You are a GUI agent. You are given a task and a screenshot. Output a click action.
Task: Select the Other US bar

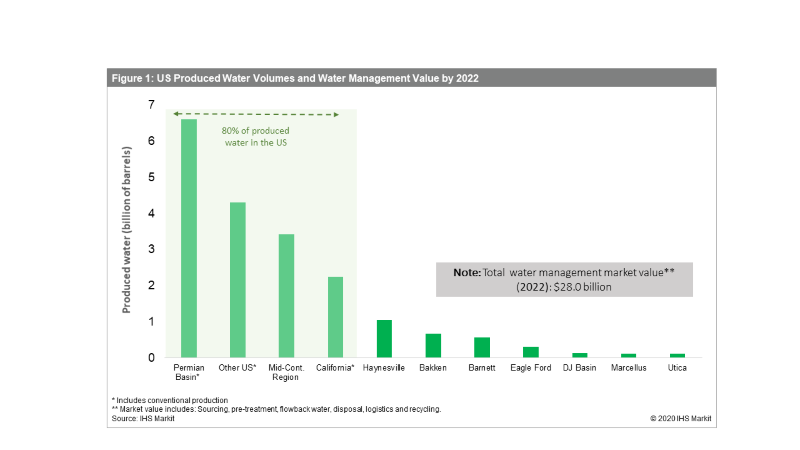(237, 280)
